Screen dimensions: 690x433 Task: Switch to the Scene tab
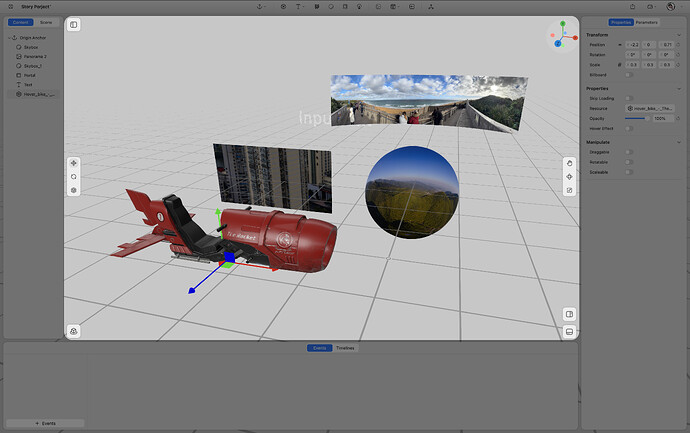tap(46, 22)
